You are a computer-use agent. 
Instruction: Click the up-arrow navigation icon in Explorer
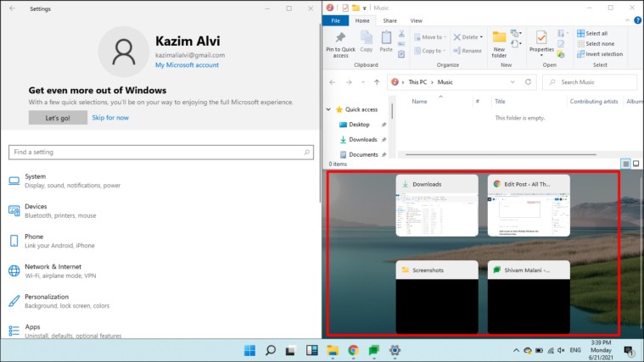pos(377,82)
